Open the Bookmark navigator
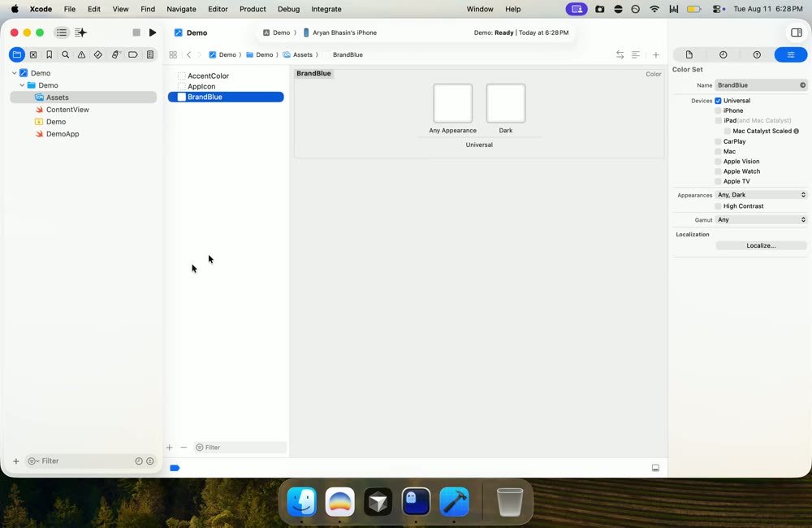 [50, 54]
